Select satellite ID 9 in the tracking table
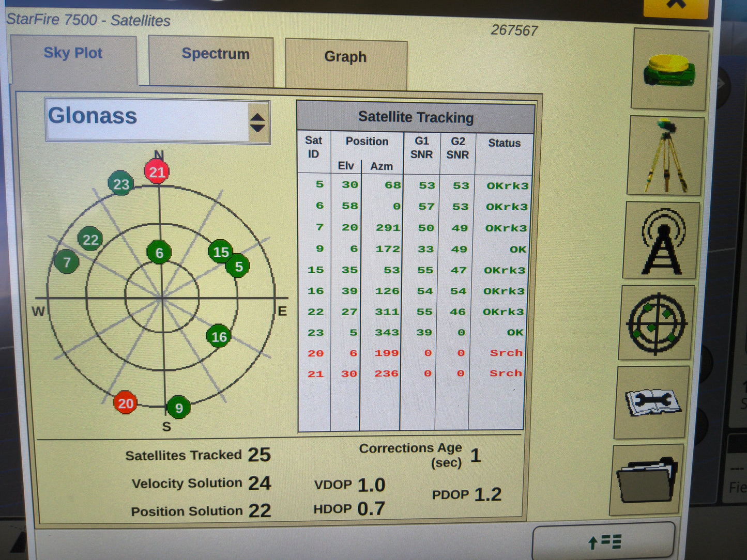Image resolution: width=747 pixels, height=560 pixels. tap(319, 249)
